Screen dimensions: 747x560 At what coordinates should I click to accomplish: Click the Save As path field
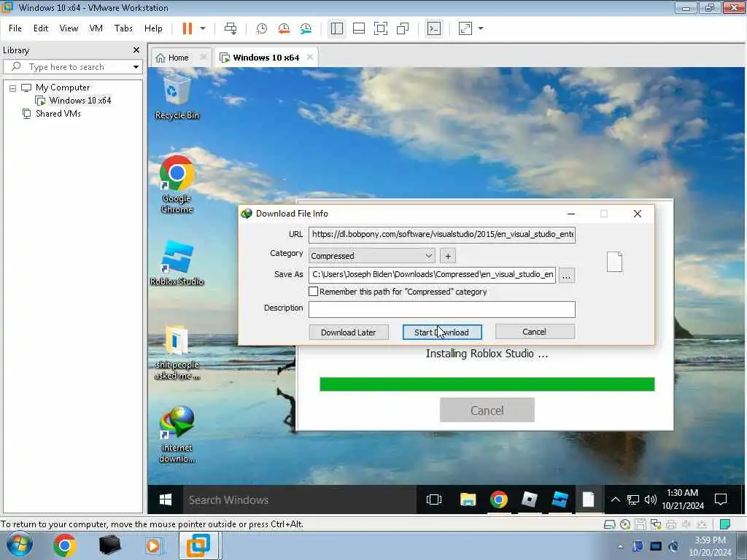point(432,274)
